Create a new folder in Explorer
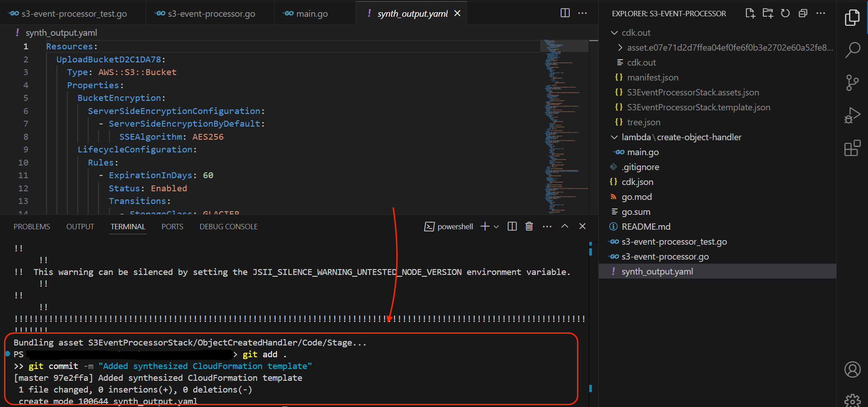 pyautogui.click(x=768, y=13)
